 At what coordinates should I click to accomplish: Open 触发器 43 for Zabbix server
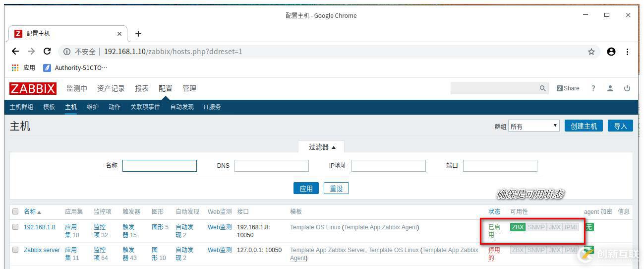128,254
